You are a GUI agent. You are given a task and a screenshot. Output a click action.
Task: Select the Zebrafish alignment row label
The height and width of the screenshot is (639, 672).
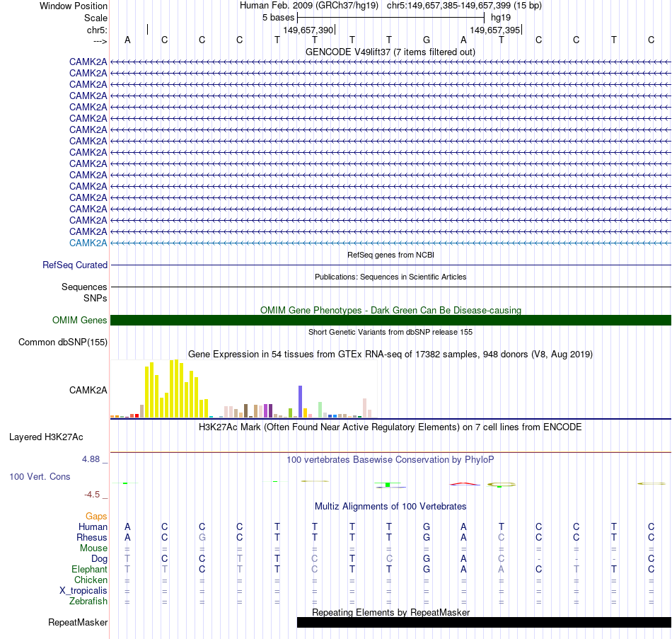(88, 601)
